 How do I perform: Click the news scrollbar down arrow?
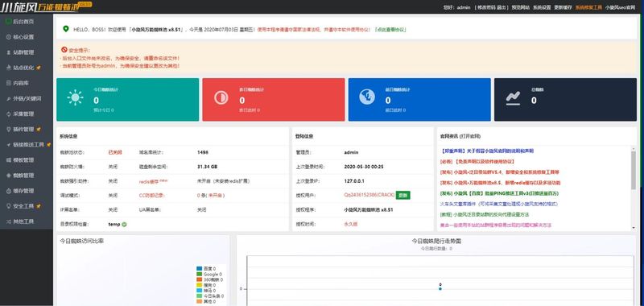[x=634, y=228]
